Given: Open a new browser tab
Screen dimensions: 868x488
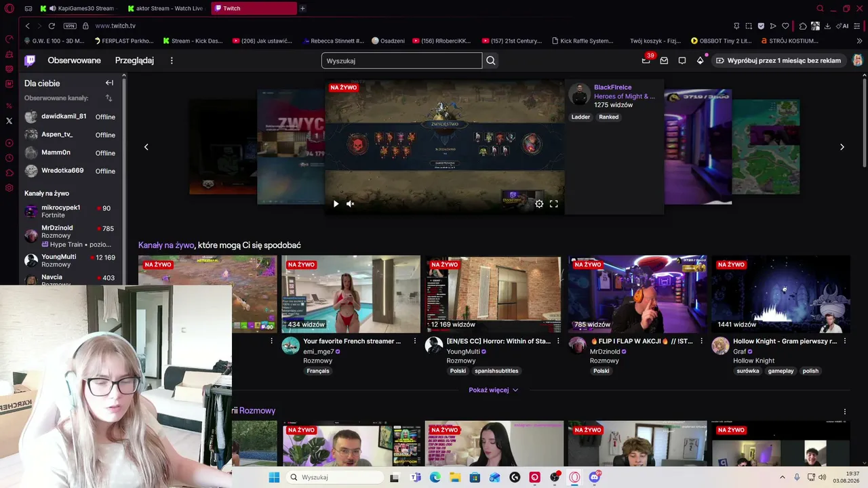Looking at the screenshot, I should (302, 8).
